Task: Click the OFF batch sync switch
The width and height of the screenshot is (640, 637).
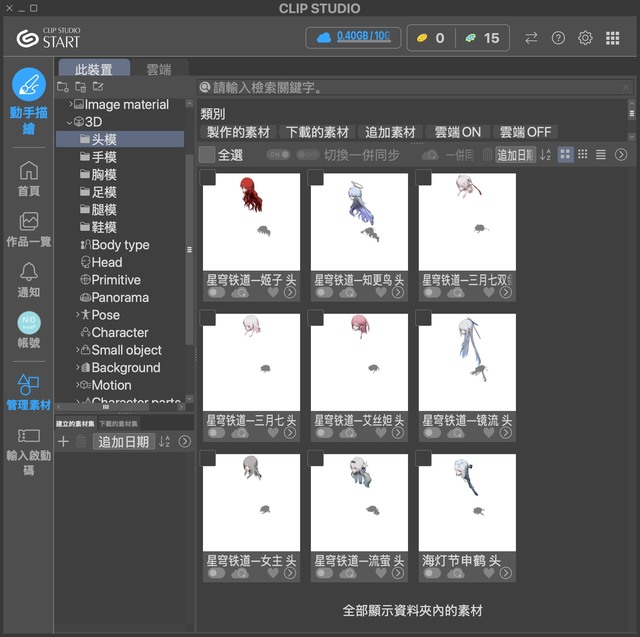Action: click(308, 155)
